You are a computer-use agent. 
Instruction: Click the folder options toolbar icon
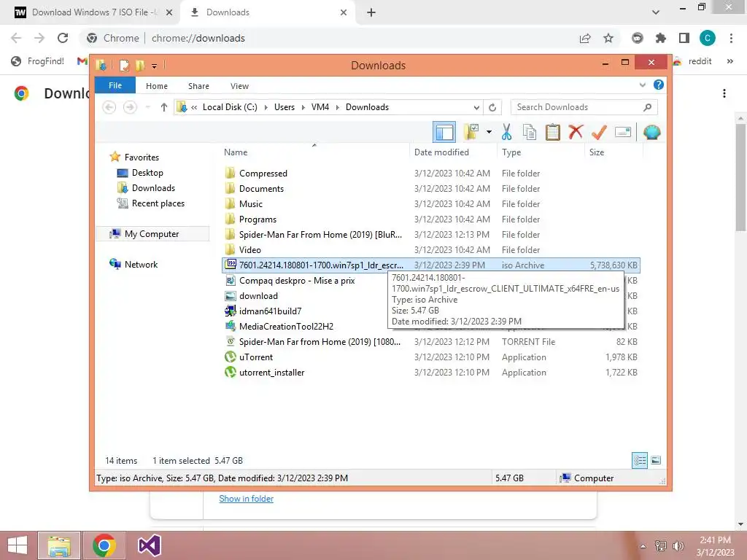click(471, 132)
